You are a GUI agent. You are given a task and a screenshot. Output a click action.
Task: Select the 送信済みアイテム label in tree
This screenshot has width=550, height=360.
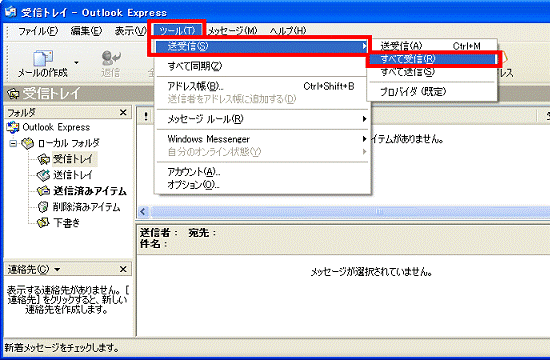coord(90,191)
